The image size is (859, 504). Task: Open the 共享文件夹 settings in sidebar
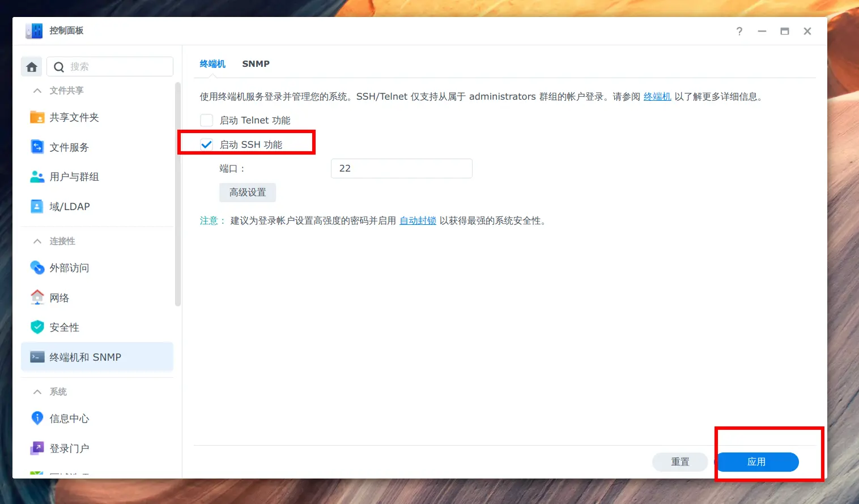pos(73,117)
